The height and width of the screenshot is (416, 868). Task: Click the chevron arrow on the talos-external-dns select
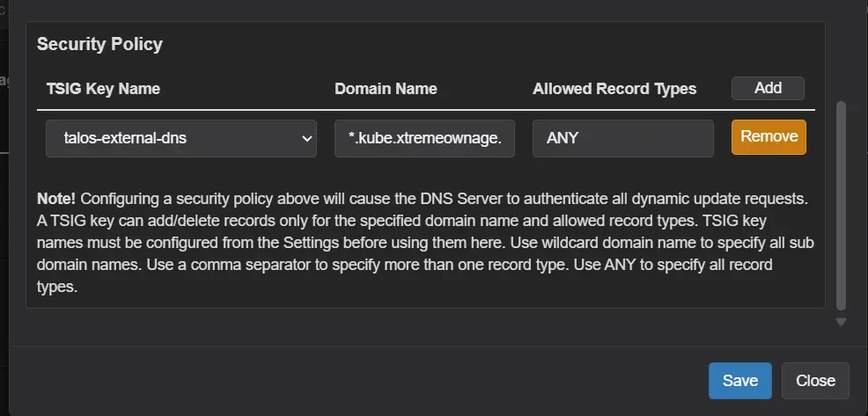click(306, 138)
